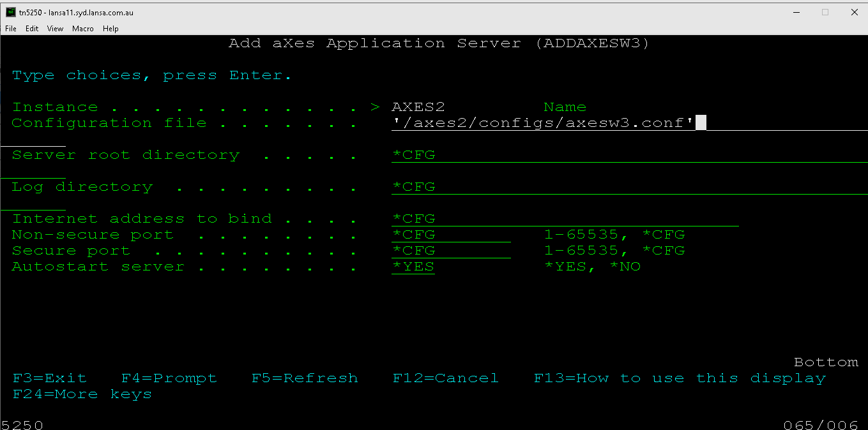Click the tn5250 application icon in title bar
This screenshot has height=430, width=868.
(x=10, y=12)
